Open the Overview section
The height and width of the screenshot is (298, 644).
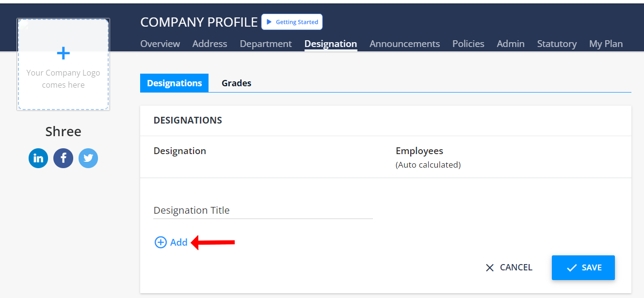pyautogui.click(x=160, y=44)
